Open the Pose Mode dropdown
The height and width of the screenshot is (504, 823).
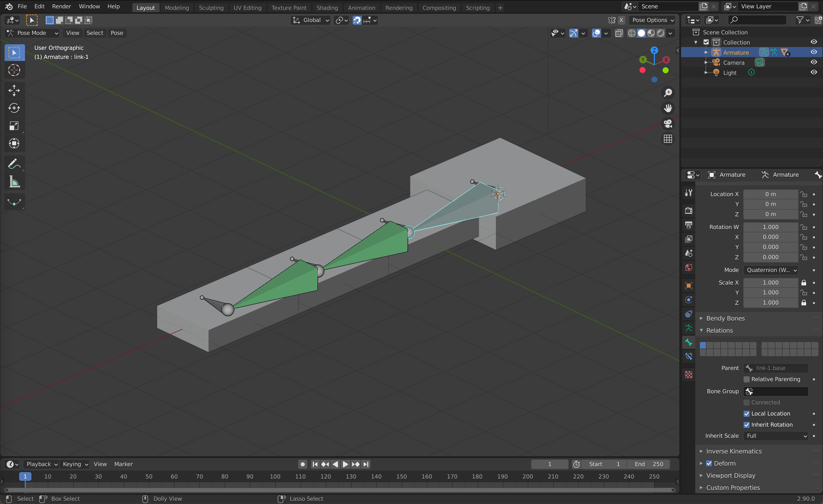(32, 33)
